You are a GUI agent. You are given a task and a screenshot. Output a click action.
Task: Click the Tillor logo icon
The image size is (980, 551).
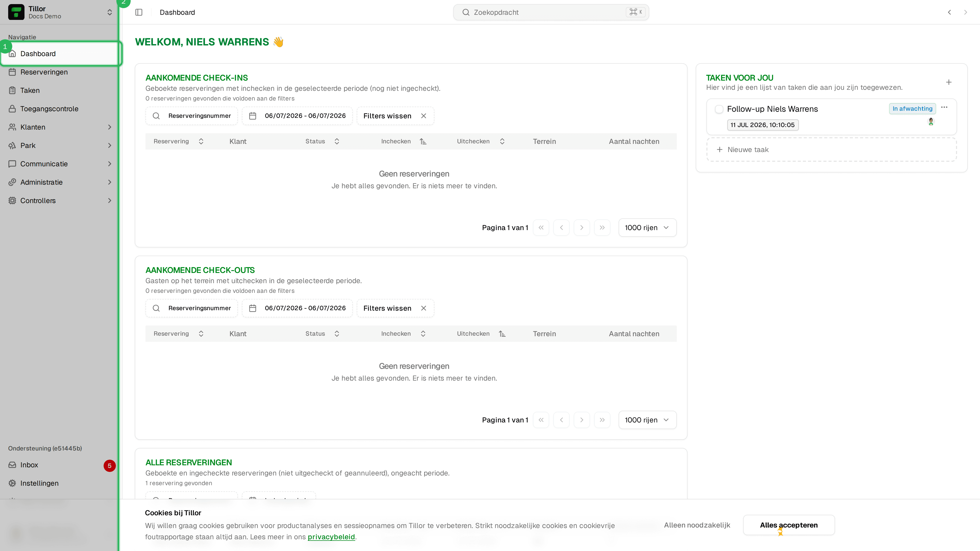(x=16, y=12)
